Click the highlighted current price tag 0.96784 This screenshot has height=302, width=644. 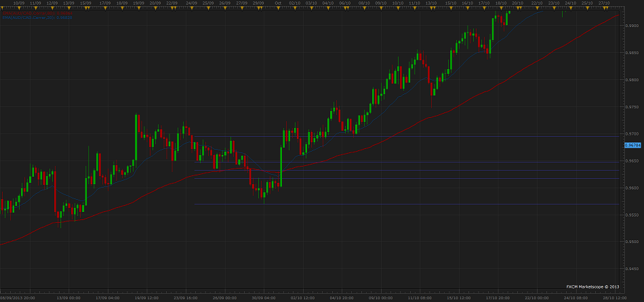(631, 144)
